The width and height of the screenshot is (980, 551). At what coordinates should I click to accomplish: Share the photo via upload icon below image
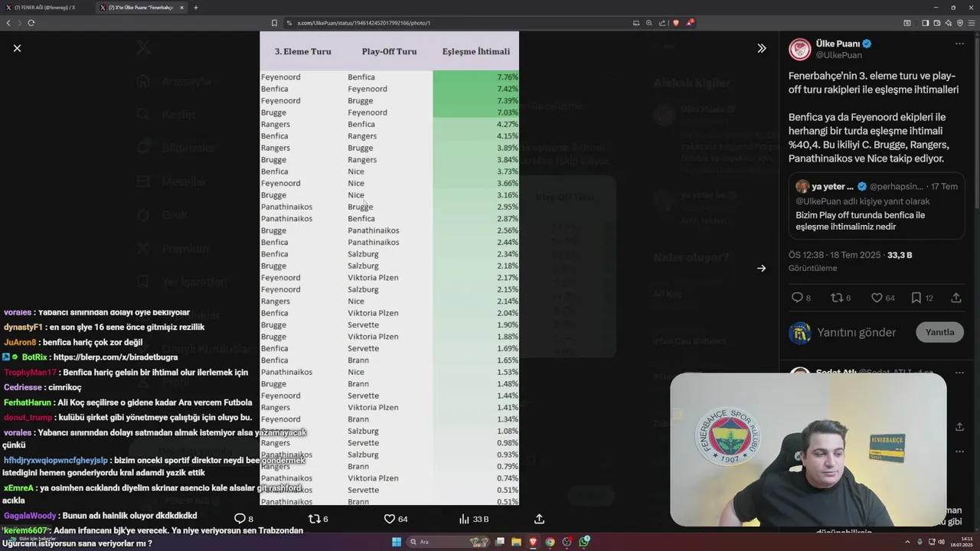pyautogui.click(x=539, y=519)
